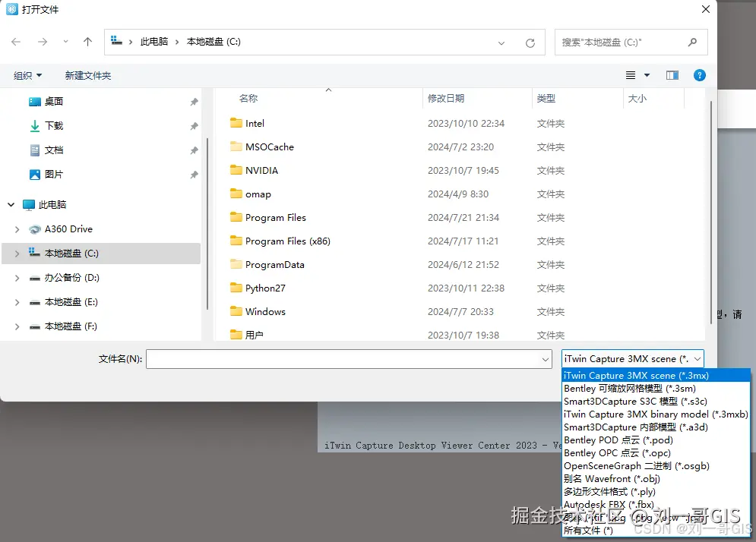Open help with the question mark icon

pyautogui.click(x=700, y=75)
